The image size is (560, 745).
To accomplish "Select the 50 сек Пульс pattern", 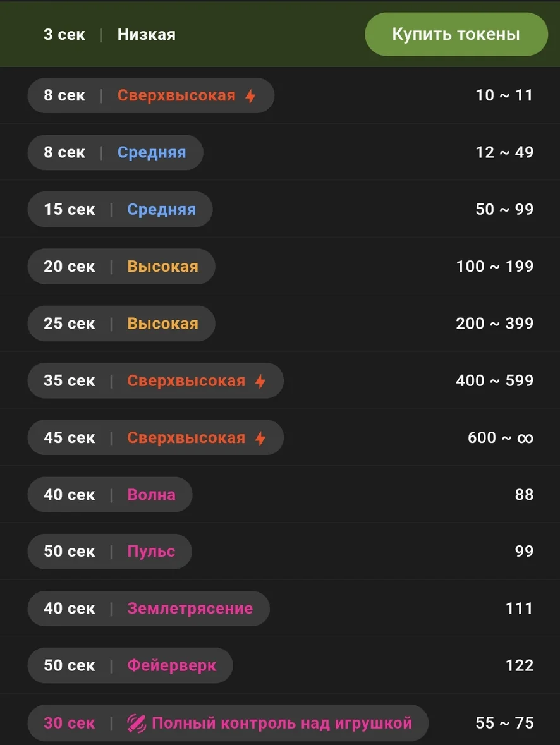I will click(x=109, y=552).
